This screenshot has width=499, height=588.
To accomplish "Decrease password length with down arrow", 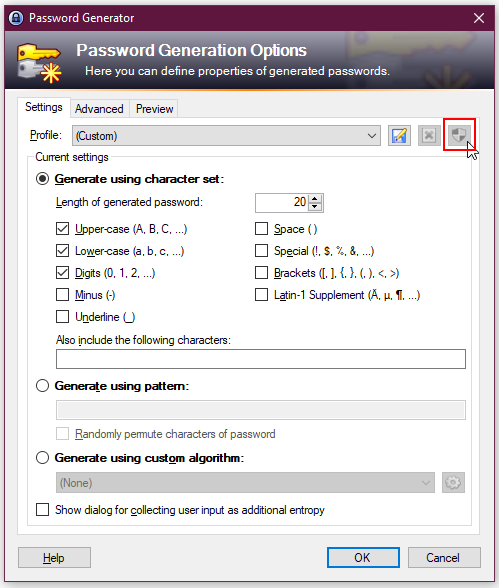I will (x=315, y=206).
